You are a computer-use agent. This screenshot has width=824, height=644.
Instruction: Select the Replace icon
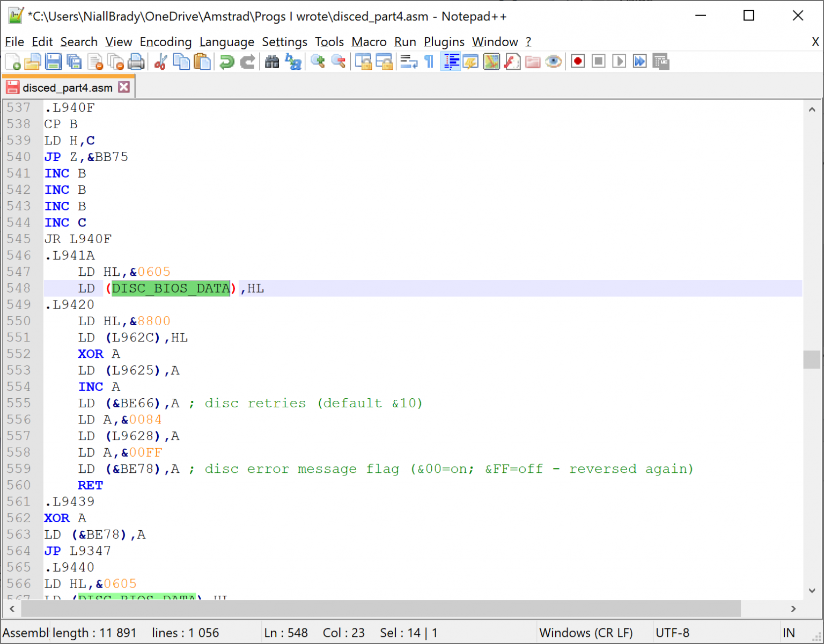coord(293,61)
